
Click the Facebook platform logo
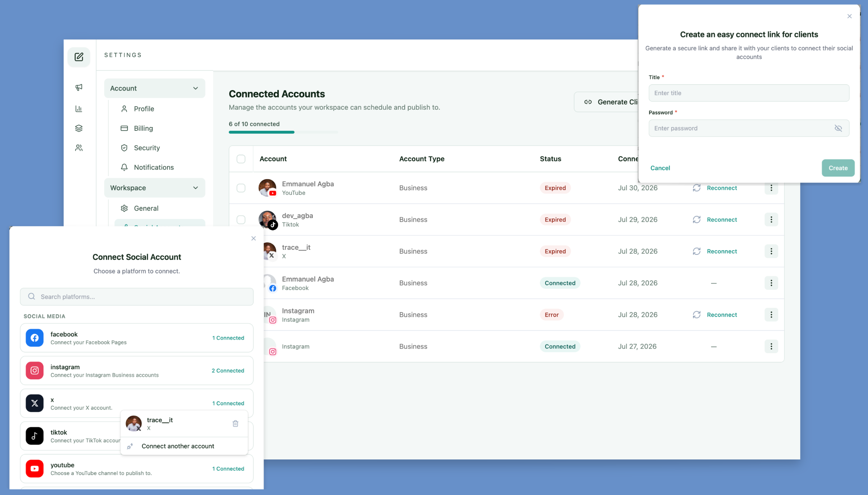(35, 338)
